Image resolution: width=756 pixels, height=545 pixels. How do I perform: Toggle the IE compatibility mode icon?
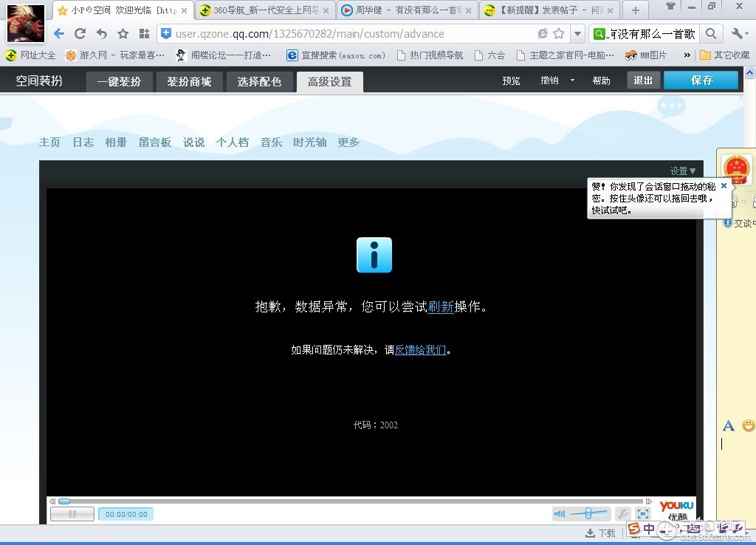[x=543, y=33]
